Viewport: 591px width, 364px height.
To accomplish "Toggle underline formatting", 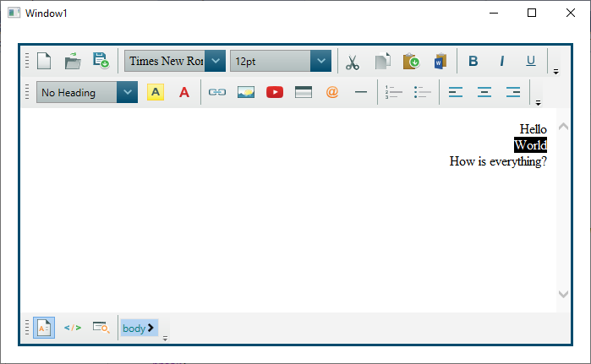I will (531, 61).
